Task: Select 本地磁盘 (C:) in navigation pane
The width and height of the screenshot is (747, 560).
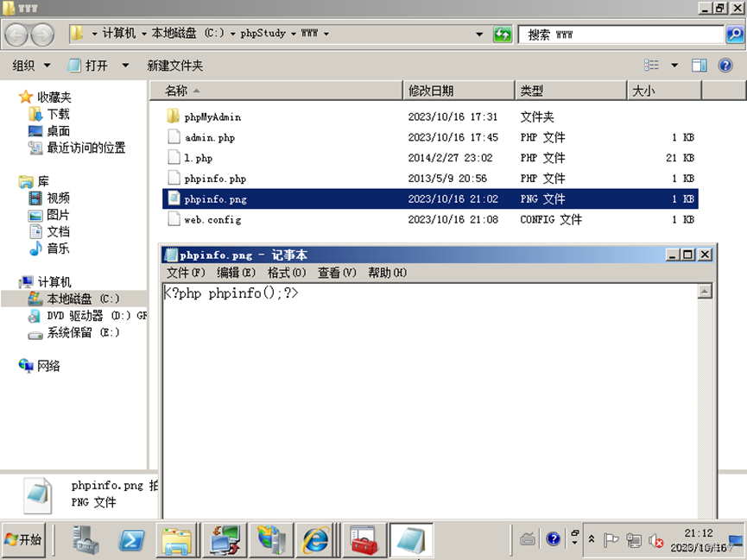Action: pos(83,299)
